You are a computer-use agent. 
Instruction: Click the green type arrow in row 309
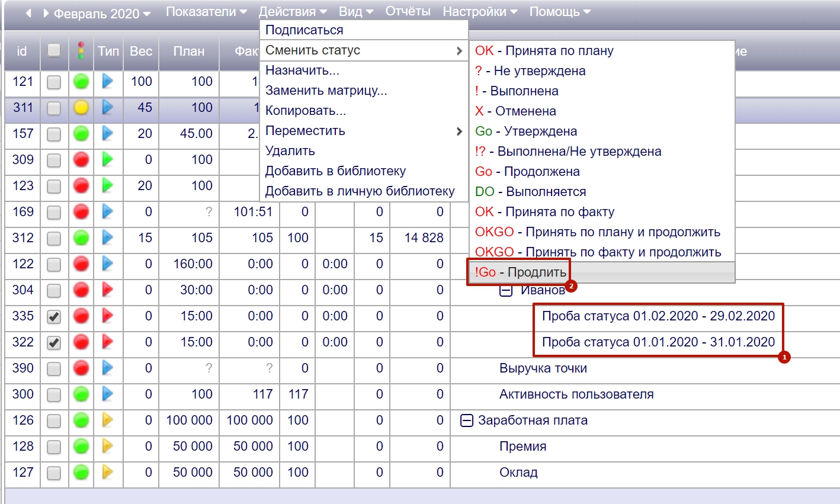coord(107,159)
